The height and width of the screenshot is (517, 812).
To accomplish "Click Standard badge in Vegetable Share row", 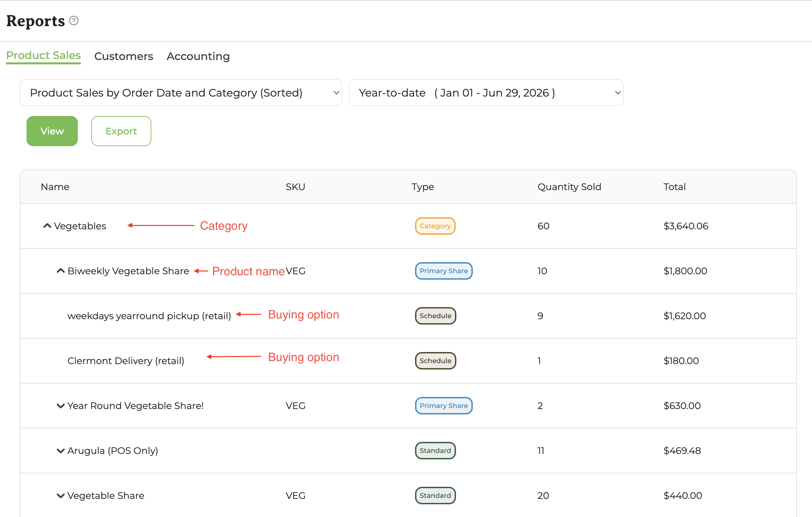I will (435, 496).
